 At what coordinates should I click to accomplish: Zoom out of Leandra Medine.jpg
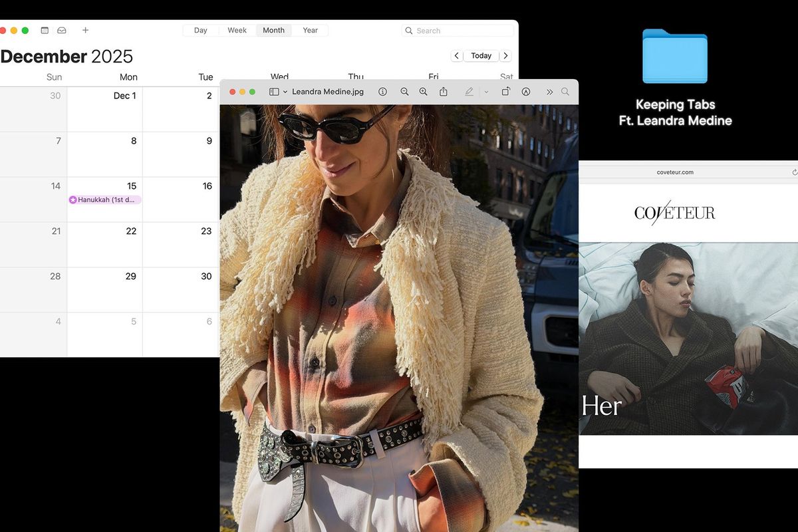(404, 91)
